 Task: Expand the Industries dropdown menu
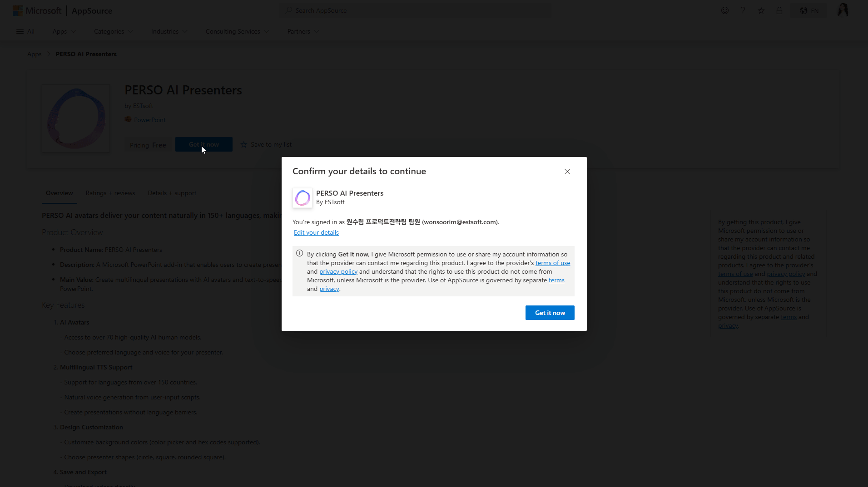(169, 31)
